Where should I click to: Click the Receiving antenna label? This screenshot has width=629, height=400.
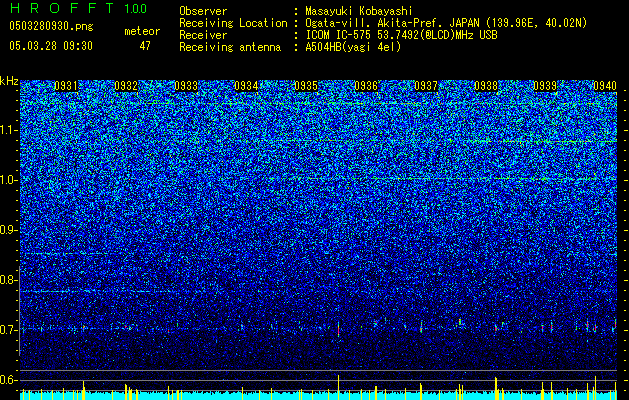[x=230, y=47]
